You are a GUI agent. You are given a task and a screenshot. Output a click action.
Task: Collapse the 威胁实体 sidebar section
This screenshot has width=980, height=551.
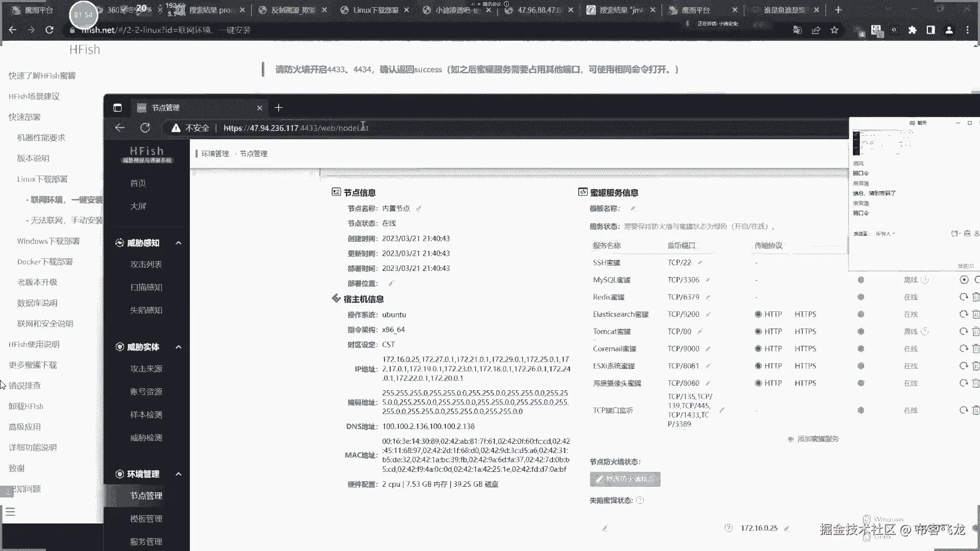178,347
